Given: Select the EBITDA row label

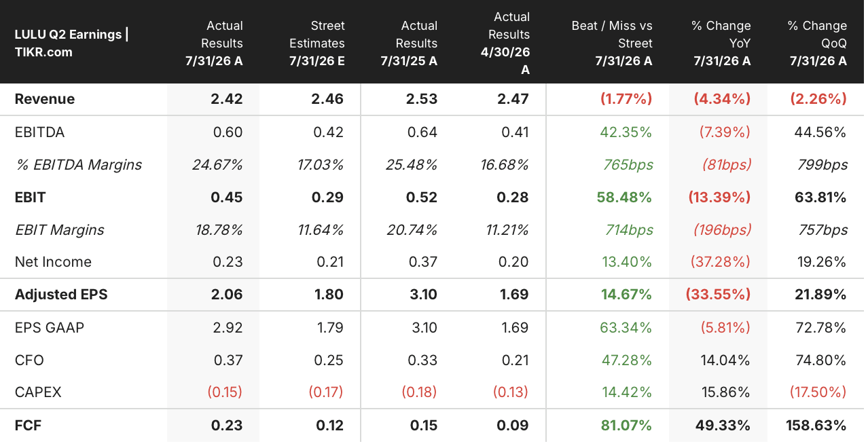Looking at the screenshot, I should (x=39, y=132).
